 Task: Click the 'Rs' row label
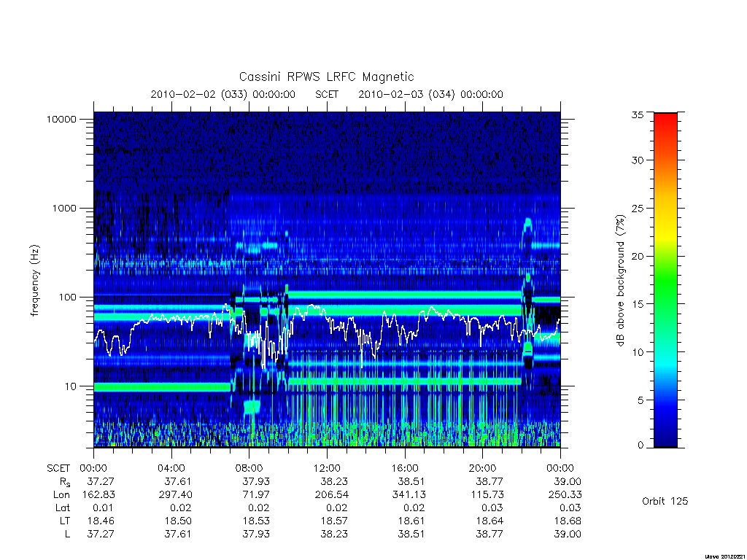[x=64, y=483]
